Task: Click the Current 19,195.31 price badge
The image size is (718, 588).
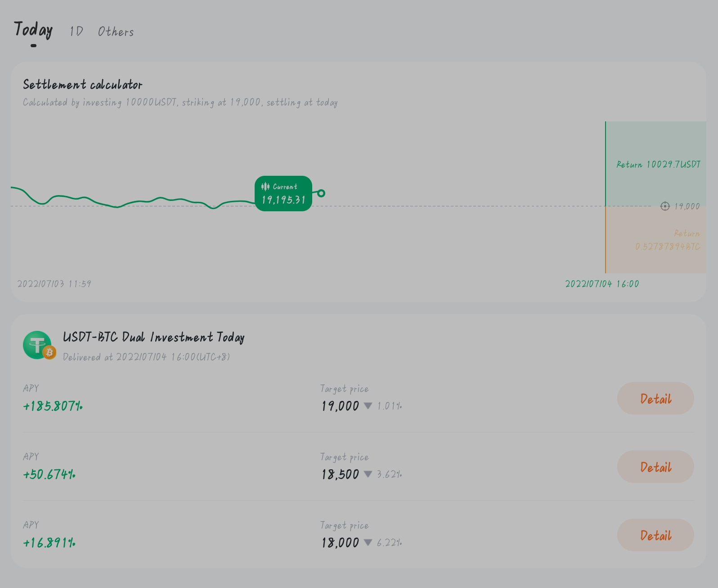Action: tap(283, 194)
